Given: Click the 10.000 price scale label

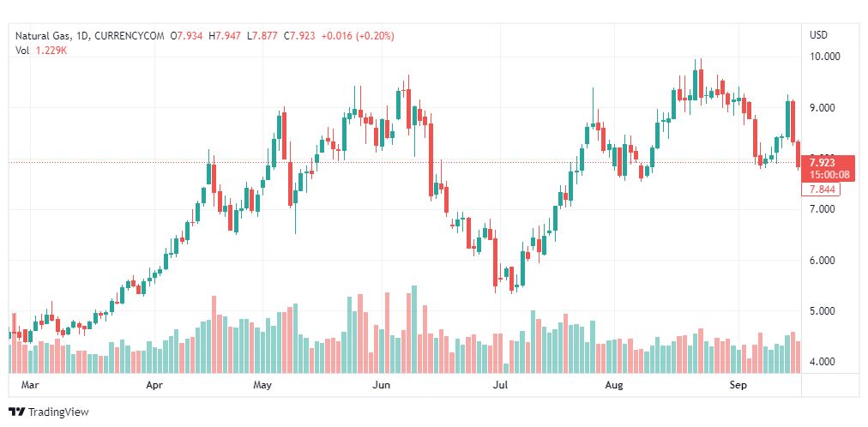Looking at the screenshot, I should (x=825, y=57).
